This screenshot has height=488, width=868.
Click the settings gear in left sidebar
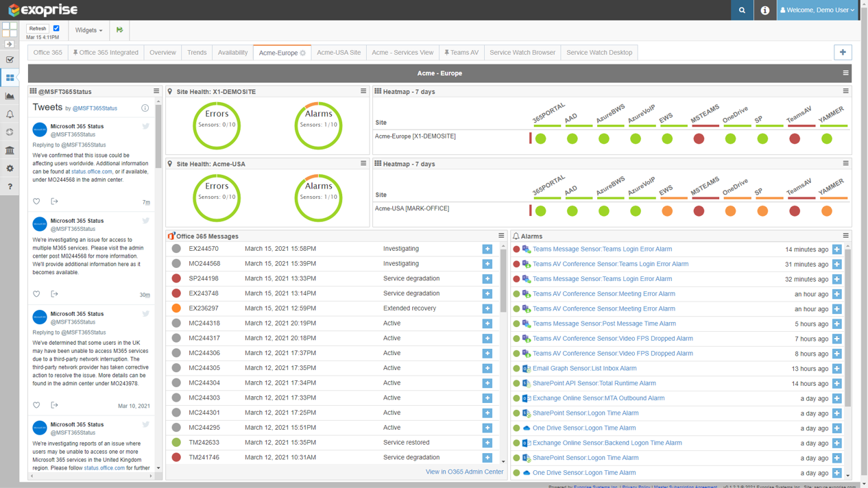tap(10, 168)
